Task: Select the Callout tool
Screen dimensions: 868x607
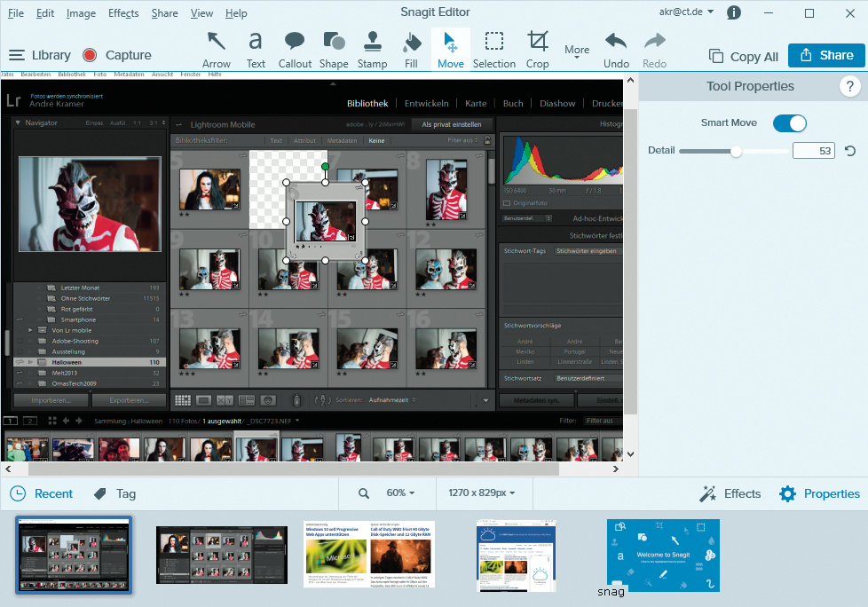Action: (295, 49)
